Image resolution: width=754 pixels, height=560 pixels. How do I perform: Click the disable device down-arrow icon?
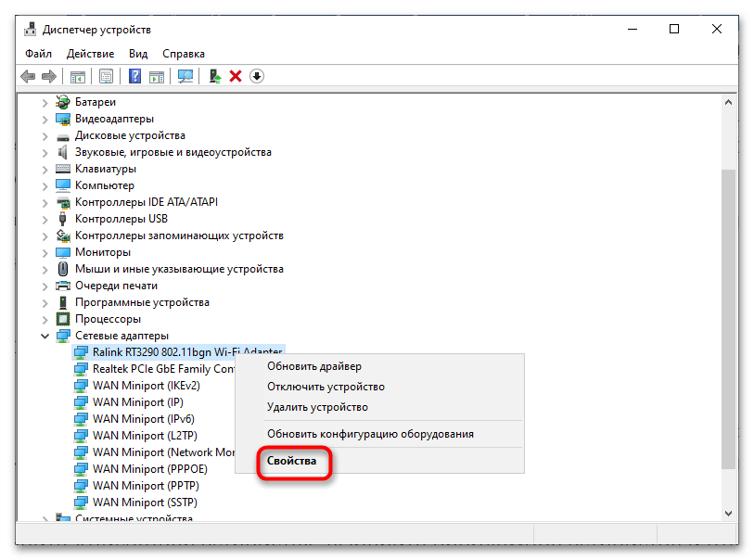(x=257, y=76)
